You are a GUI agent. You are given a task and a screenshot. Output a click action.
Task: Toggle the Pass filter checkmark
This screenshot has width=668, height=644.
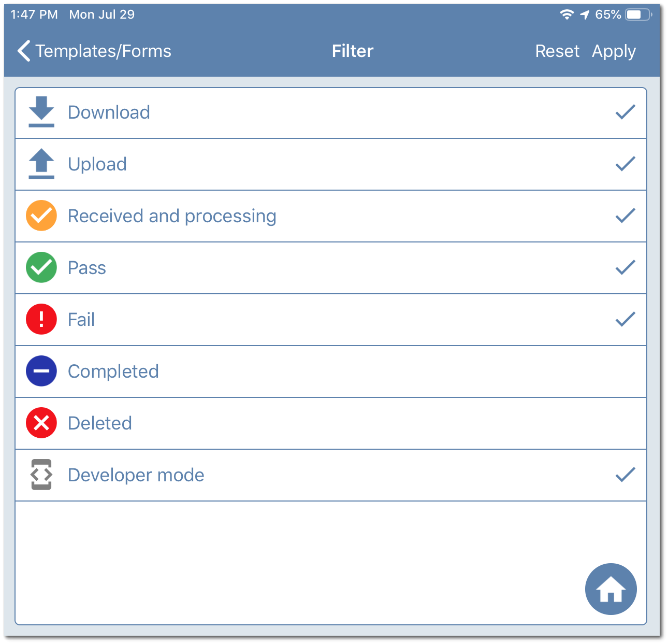(625, 267)
